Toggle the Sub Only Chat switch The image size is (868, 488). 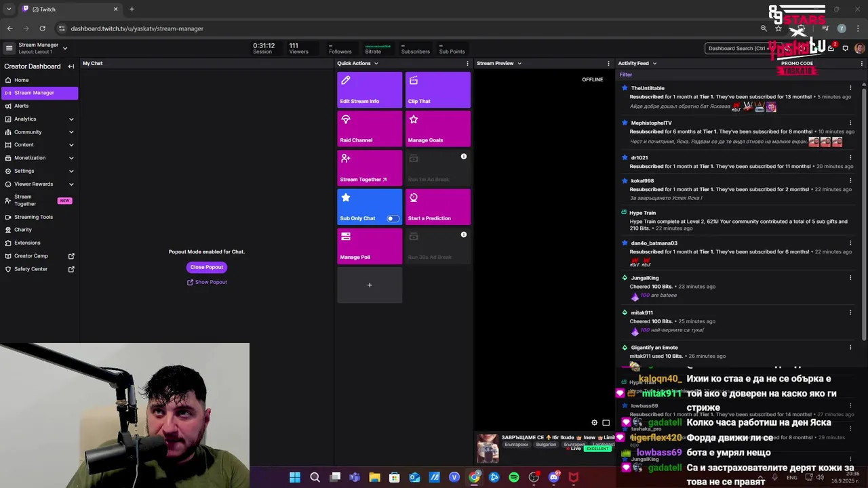[393, 218]
